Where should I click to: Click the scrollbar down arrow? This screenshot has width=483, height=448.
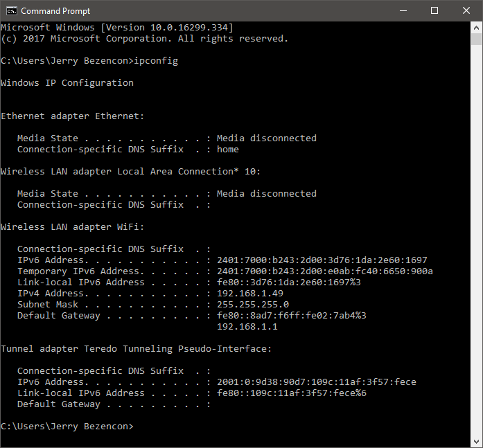pyautogui.click(x=476, y=441)
